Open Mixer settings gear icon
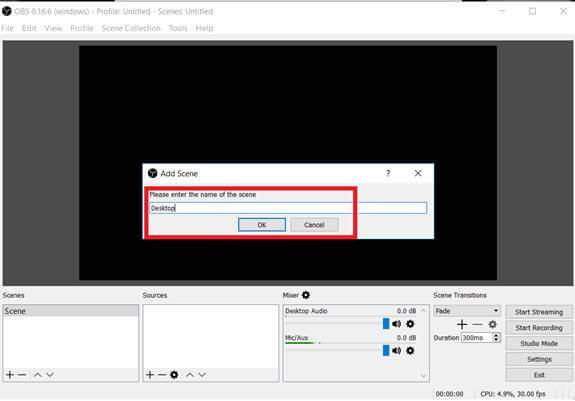The width and height of the screenshot is (575, 401). [306, 295]
